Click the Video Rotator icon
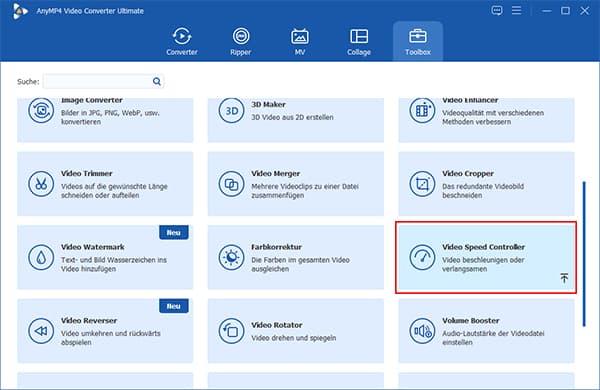Screen dimensions: 600x390 point(232,331)
